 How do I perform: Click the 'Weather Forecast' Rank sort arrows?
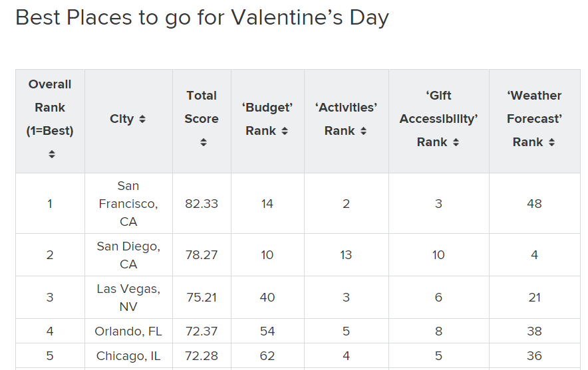551,143
